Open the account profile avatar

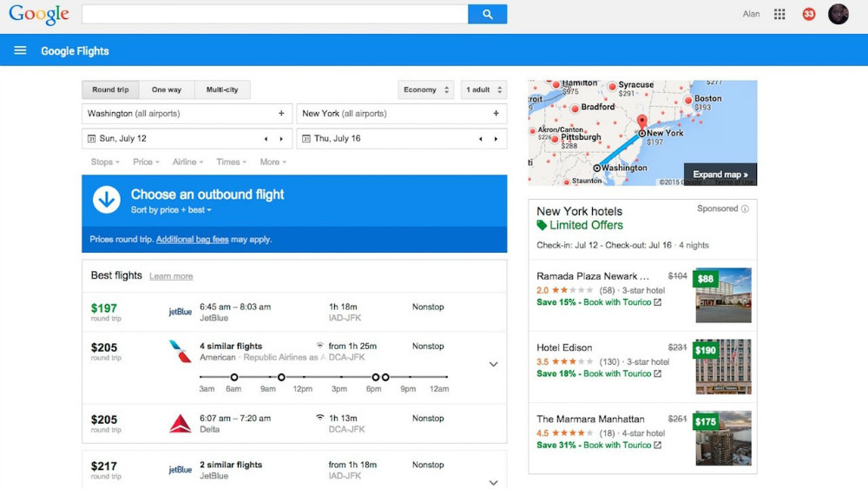838,15
